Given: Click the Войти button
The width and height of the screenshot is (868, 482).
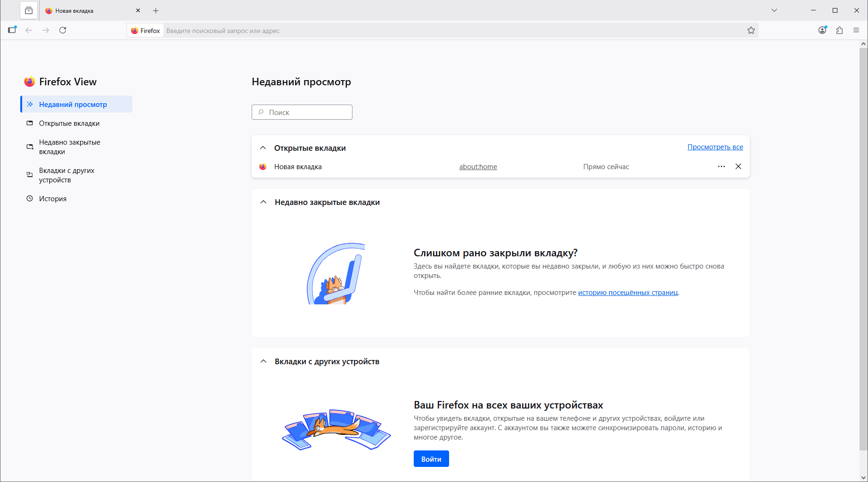Looking at the screenshot, I should (x=431, y=459).
